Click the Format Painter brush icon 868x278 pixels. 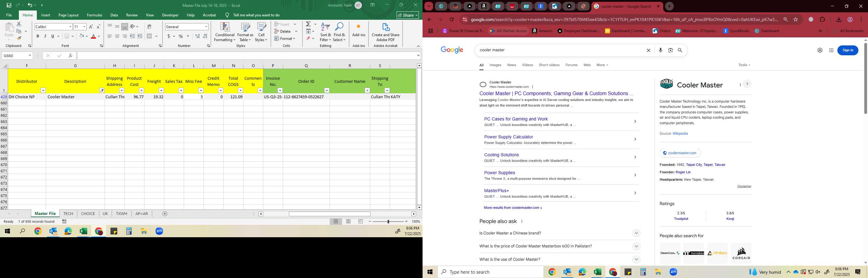pos(19,38)
